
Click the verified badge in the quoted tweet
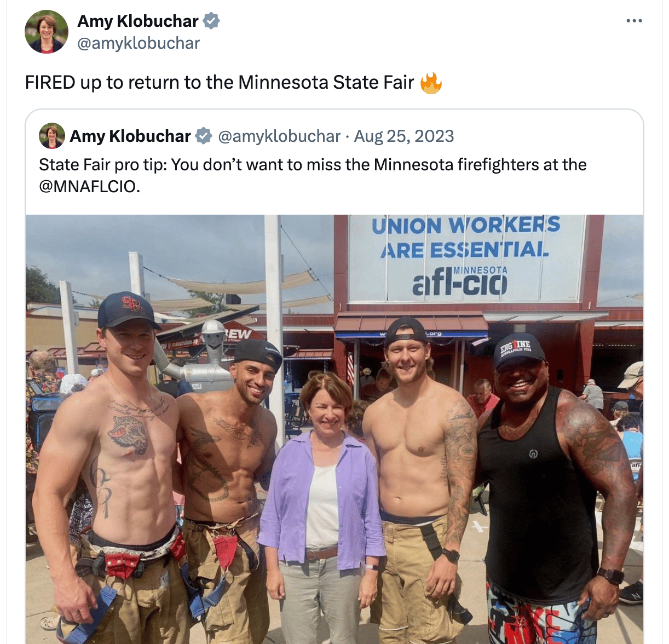(204, 136)
